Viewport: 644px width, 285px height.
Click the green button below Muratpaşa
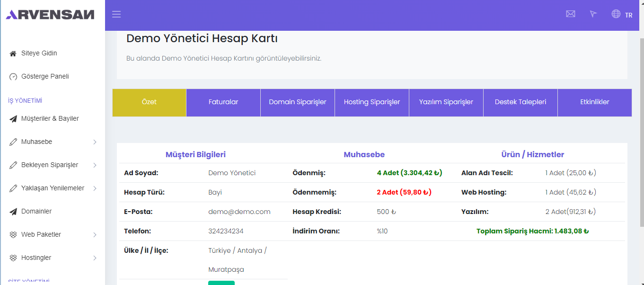[x=221, y=283]
